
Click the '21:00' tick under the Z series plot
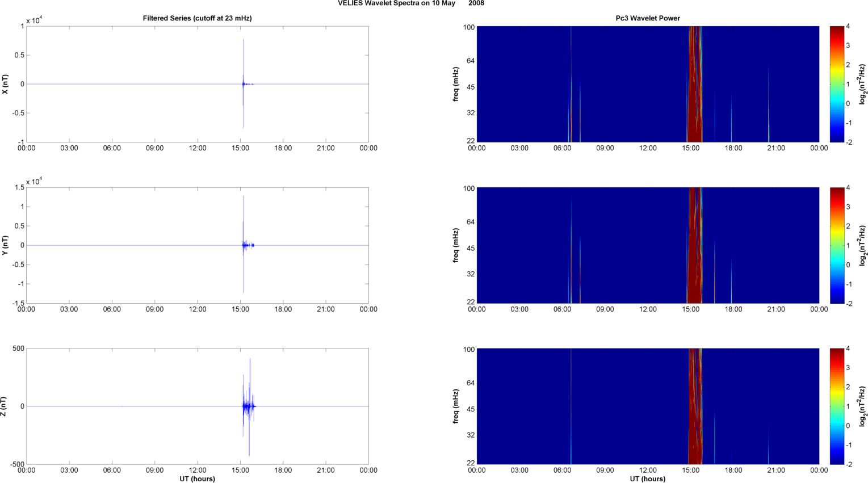(x=326, y=470)
